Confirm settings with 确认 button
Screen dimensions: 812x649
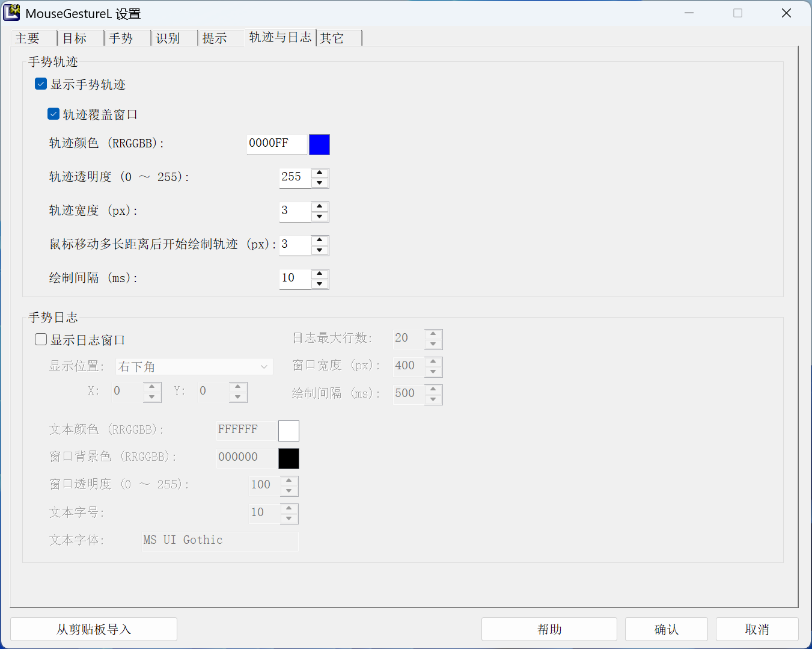(x=666, y=629)
